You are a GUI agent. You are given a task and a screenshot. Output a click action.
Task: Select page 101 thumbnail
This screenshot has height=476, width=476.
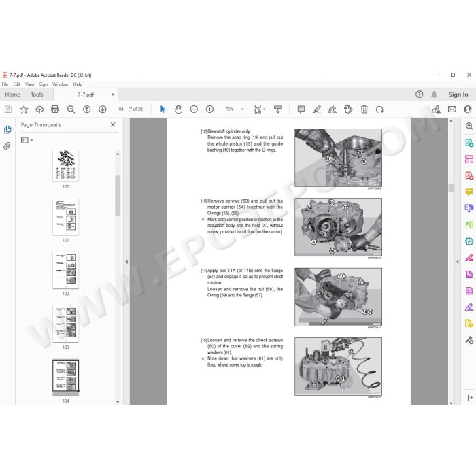pos(66,217)
